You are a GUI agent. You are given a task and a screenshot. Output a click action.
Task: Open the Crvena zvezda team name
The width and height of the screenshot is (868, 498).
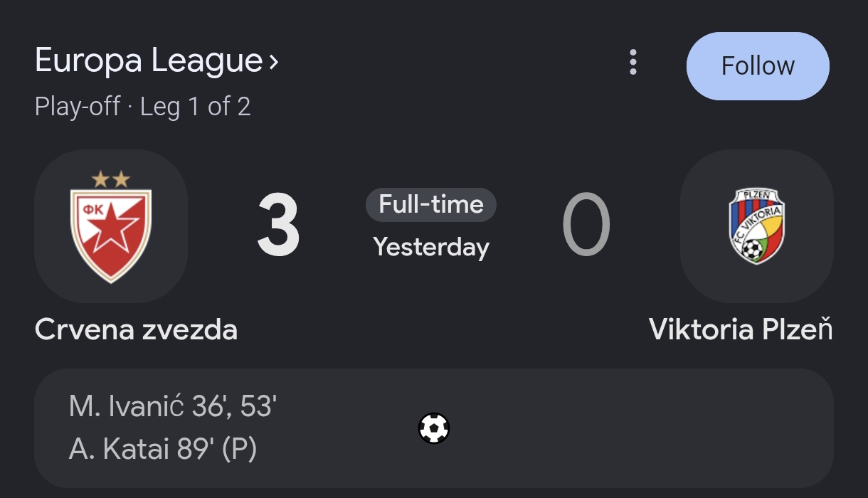click(x=136, y=329)
